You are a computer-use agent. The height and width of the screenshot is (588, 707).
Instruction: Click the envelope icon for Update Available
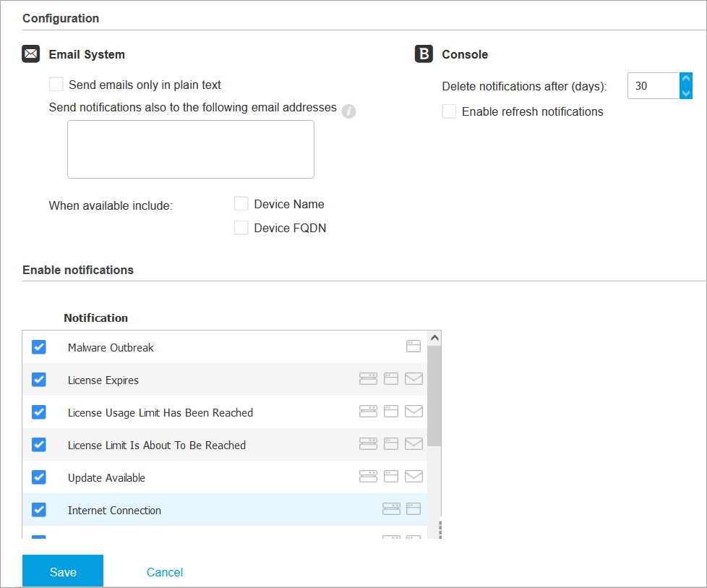pyautogui.click(x=414, y=477)
